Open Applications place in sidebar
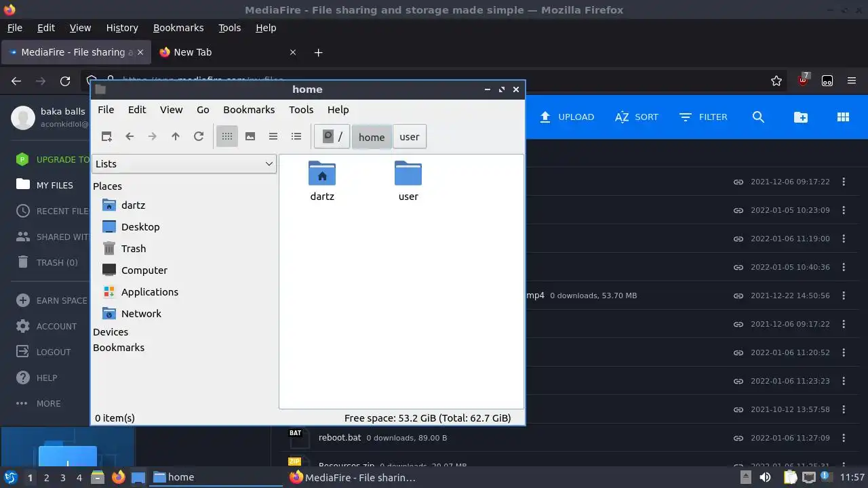The height and width of the screenshot is (488, 868). pyautogui.click(x=150, y=291)
